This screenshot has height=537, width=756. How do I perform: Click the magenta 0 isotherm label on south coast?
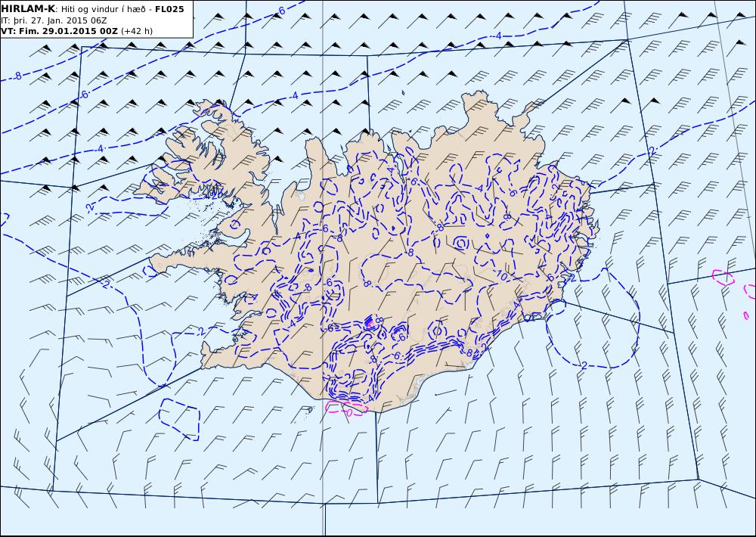pyautogui.click(x=349, y=412)
